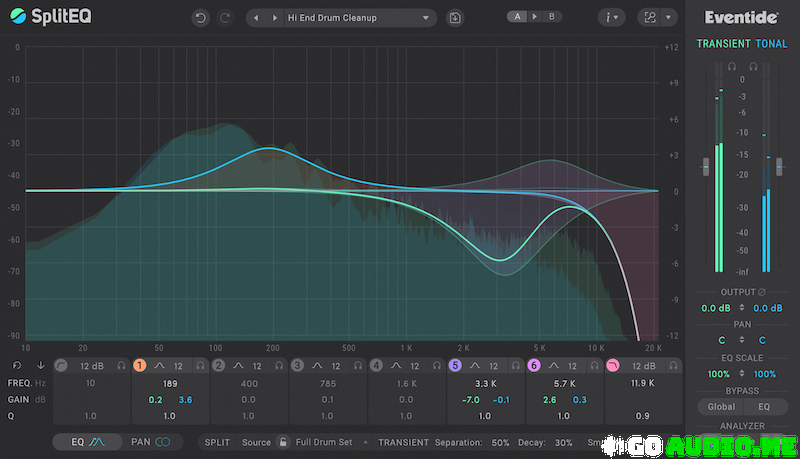The width and height of the screenshot is (800, 459).
Task: Enable band 2
Action: click(218, 366)
